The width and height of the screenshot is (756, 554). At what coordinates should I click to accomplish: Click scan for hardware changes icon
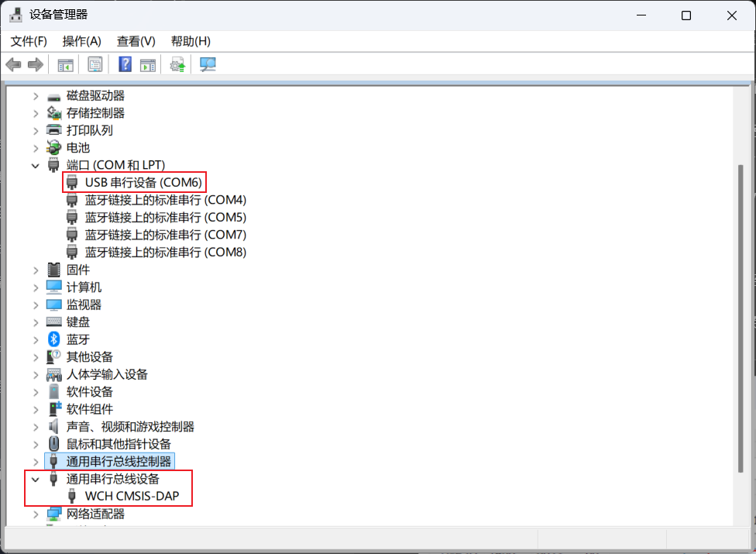(208, 64)
